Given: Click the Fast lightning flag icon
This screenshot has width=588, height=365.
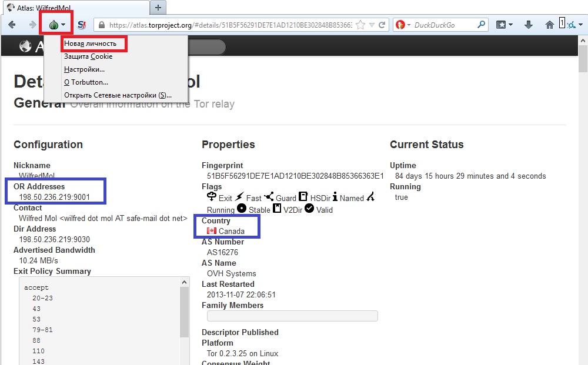Looking at the screenshot, I should point(239,196).
